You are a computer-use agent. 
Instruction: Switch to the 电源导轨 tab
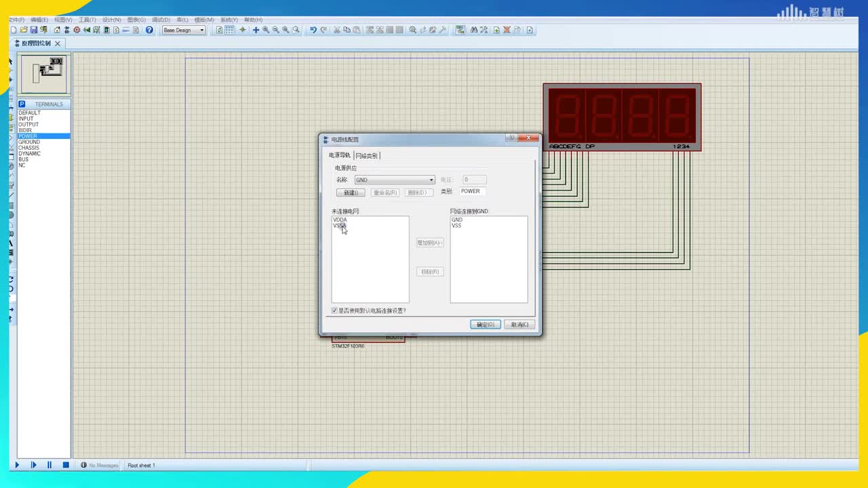pos(340,155)
